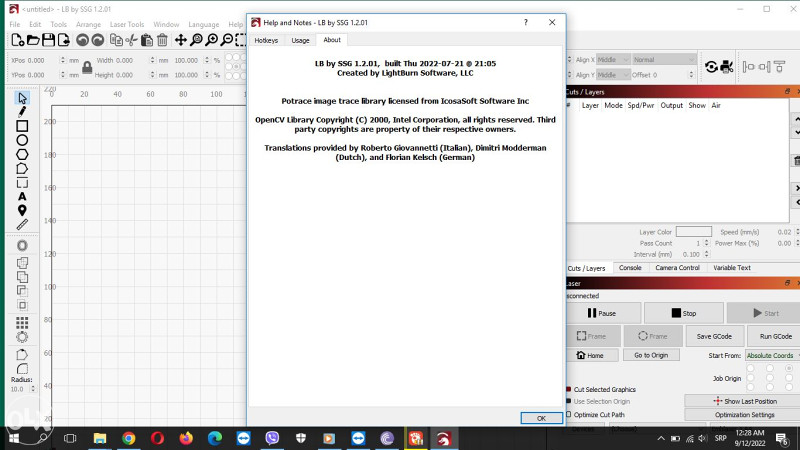Open Start From Absolute Coords dropdown
Viewport: 800px width, 450px height.
coord(772,356)
